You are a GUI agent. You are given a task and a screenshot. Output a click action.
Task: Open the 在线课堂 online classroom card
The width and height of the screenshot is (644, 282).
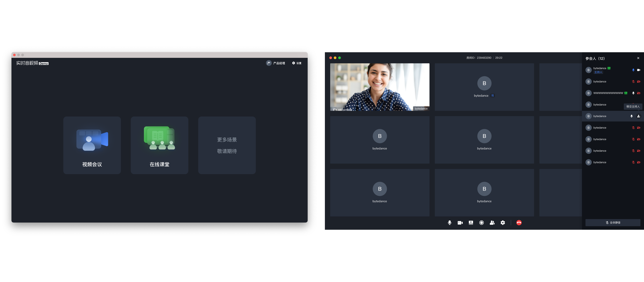coord(160,145)
